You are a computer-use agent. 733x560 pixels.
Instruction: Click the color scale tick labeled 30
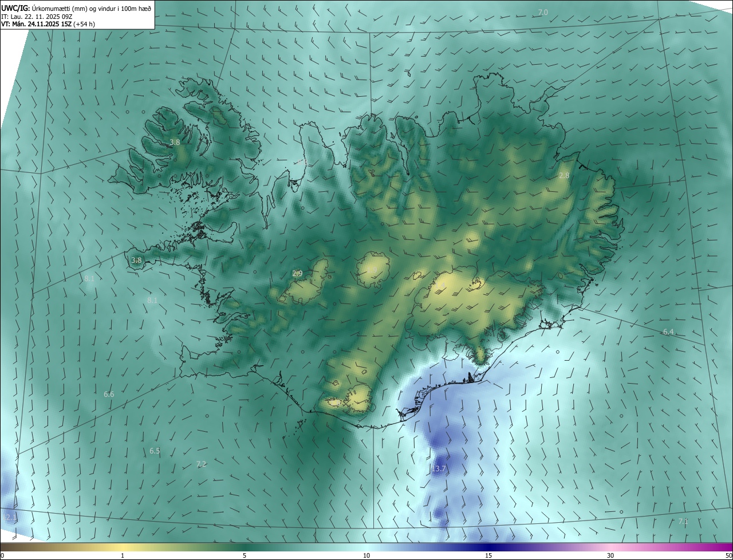(x=610, y=555)
